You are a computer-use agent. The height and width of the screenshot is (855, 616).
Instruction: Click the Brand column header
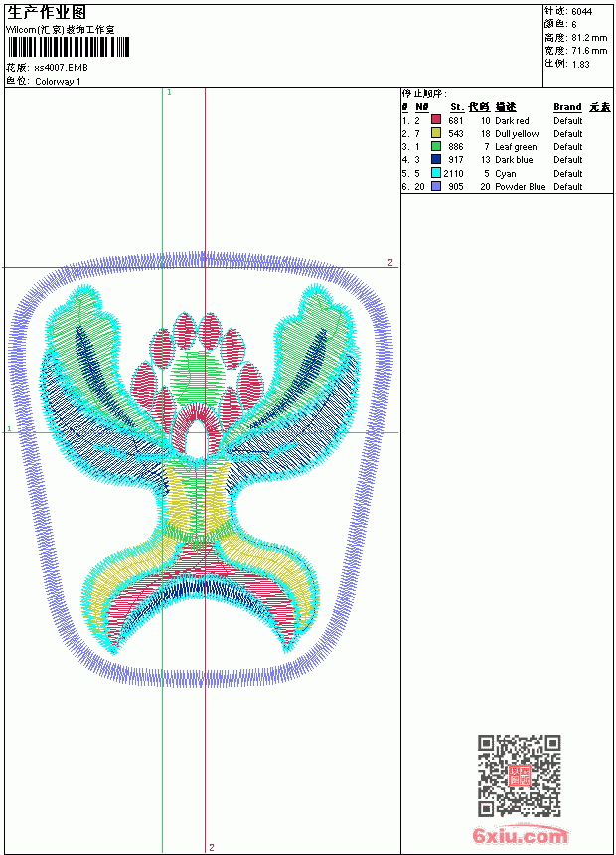click(567, 107)
